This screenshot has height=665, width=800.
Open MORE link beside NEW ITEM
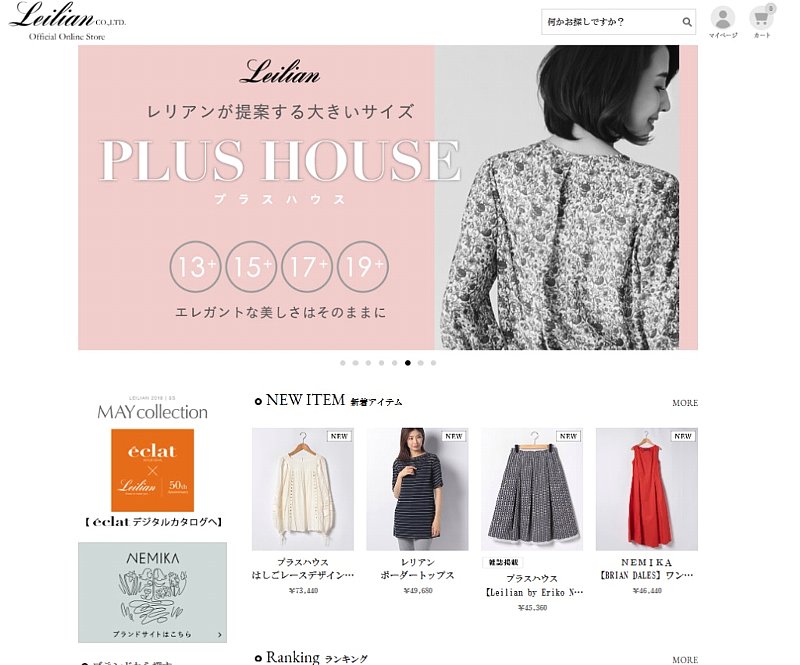[685, 403]
